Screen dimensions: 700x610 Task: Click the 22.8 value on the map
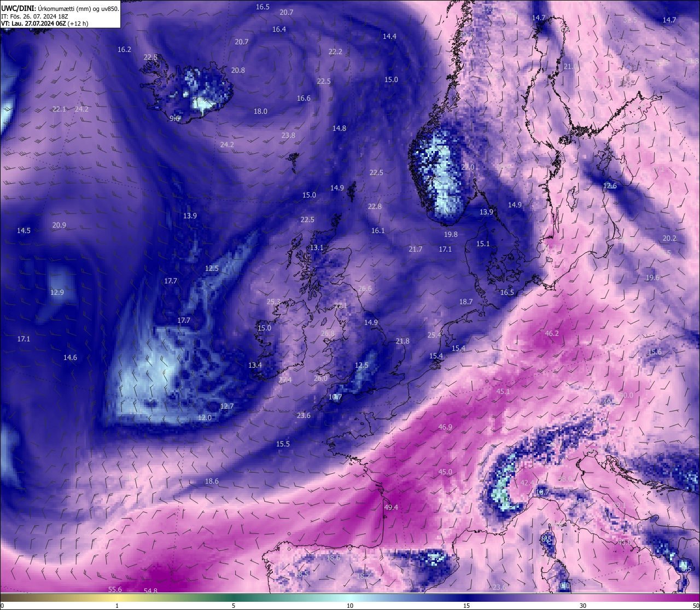pyautogui.click(x=375, y=207)
